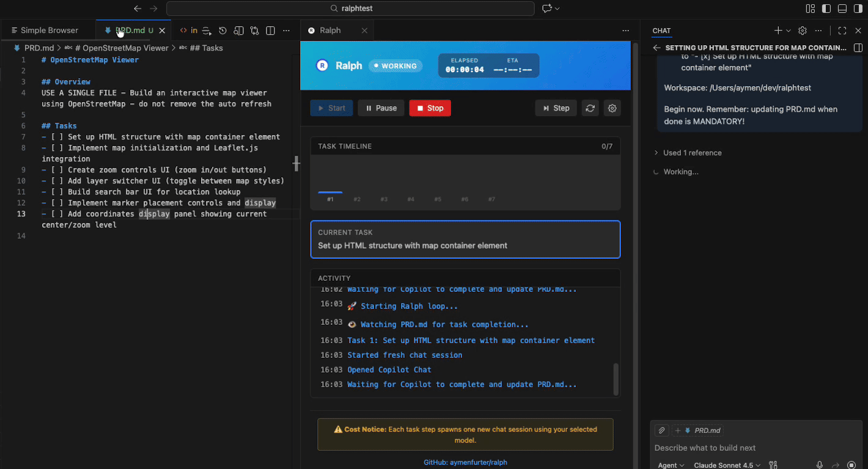Attach context with the paperclip icon
This screenshot has height=469, width=868.
[661, 431]
